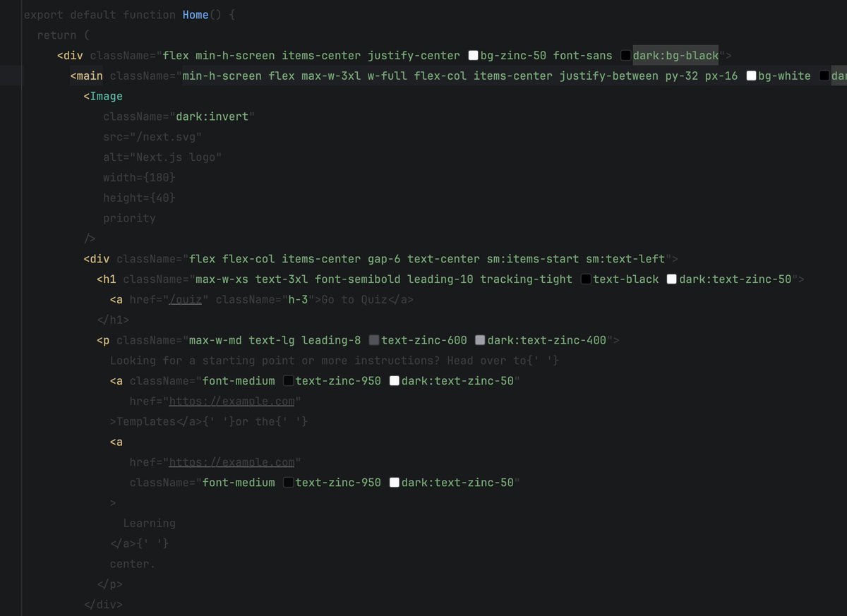This screenshot has height=616, width=847.
Task: Click the "Looking for a starting point" text line
Action: coord(335,361)
